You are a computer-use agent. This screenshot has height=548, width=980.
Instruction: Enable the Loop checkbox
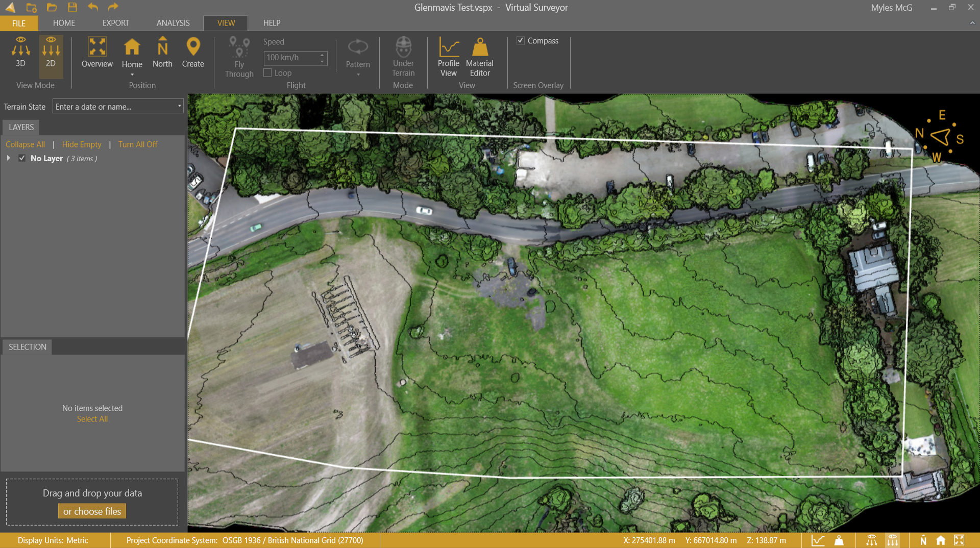(267, 73)
